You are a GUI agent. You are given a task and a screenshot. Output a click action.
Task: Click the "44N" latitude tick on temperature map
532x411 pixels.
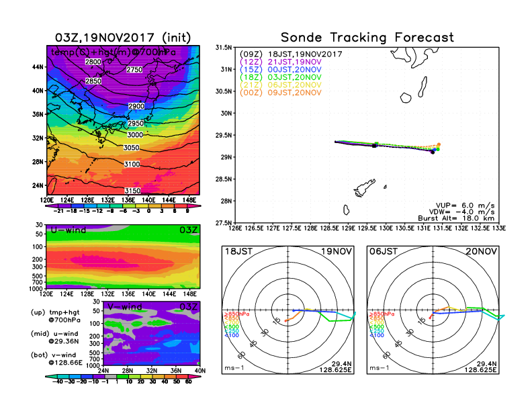click(38, 67)
